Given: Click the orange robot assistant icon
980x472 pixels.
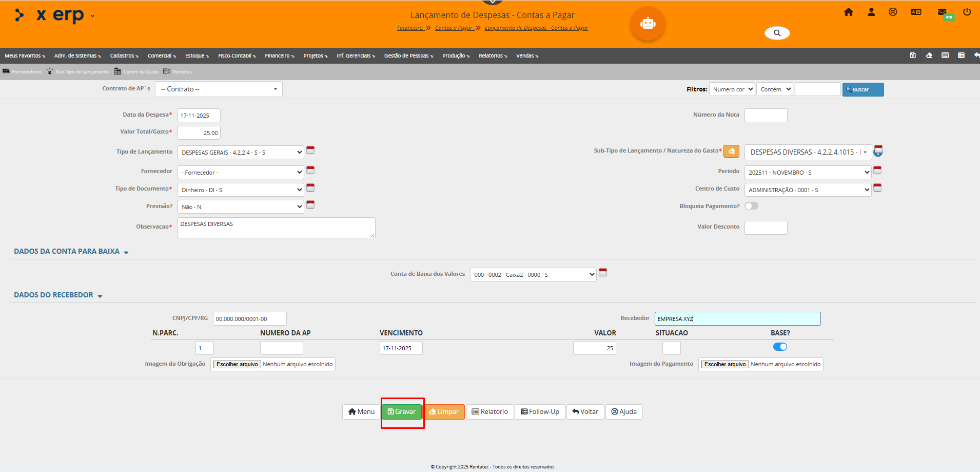Looking at the screenshot, I should point(648,24).
